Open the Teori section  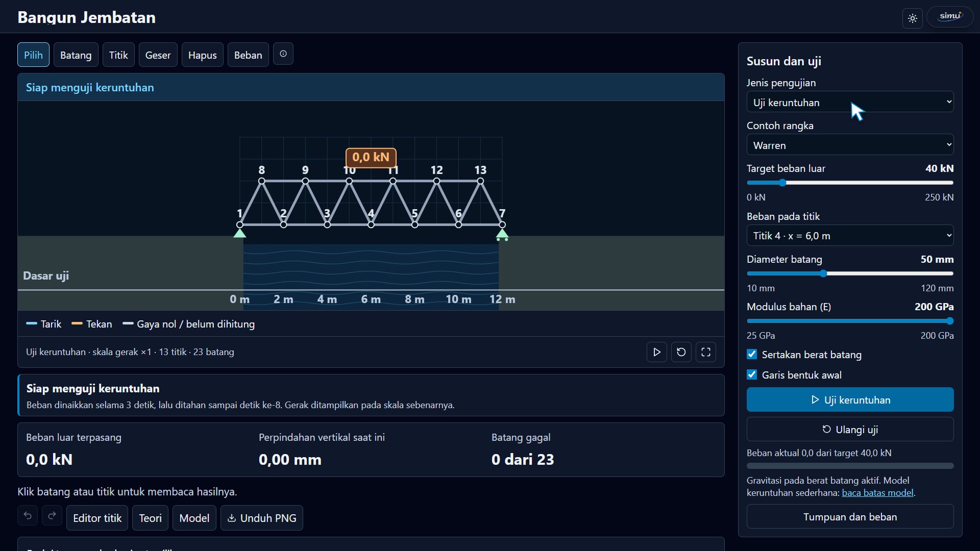pyautogui.click(x=151, y=518)
